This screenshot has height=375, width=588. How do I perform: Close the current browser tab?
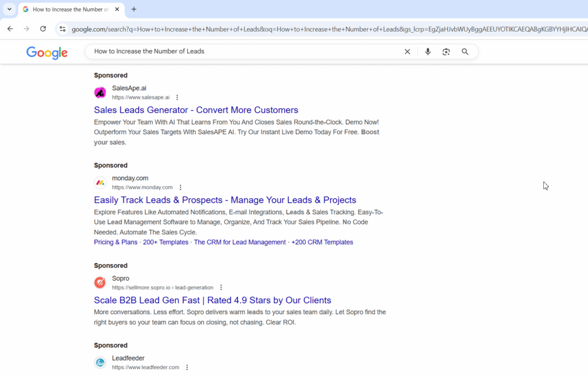117,9
